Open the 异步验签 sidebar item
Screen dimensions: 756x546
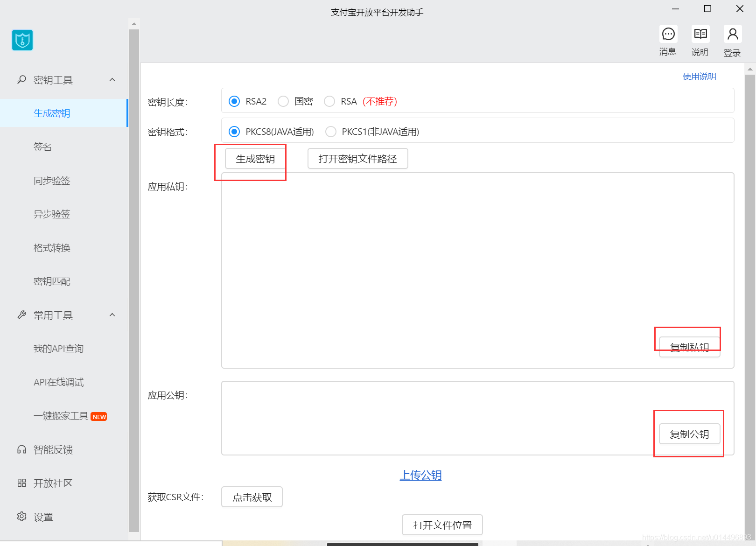tap(64, 214)
